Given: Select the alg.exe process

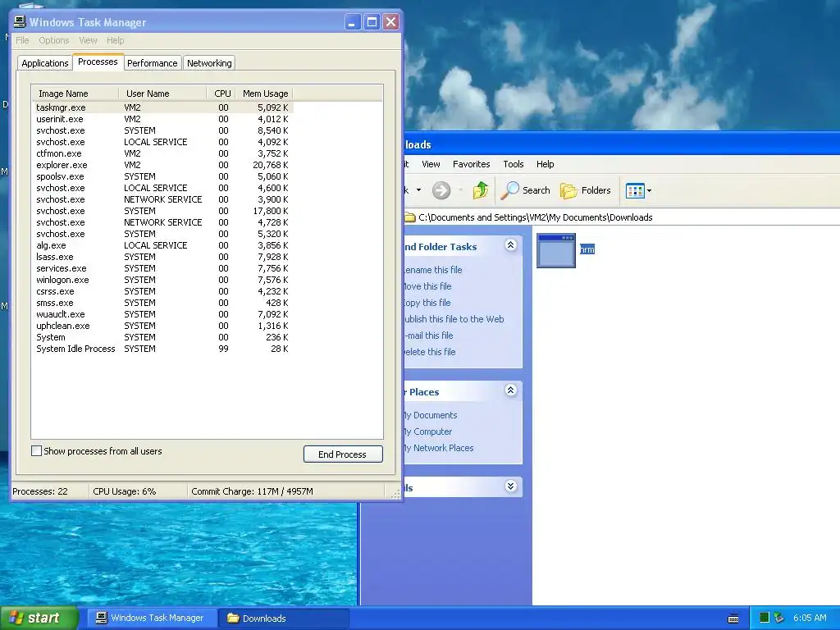Looking at the screenshot, I should pos(162,245).
